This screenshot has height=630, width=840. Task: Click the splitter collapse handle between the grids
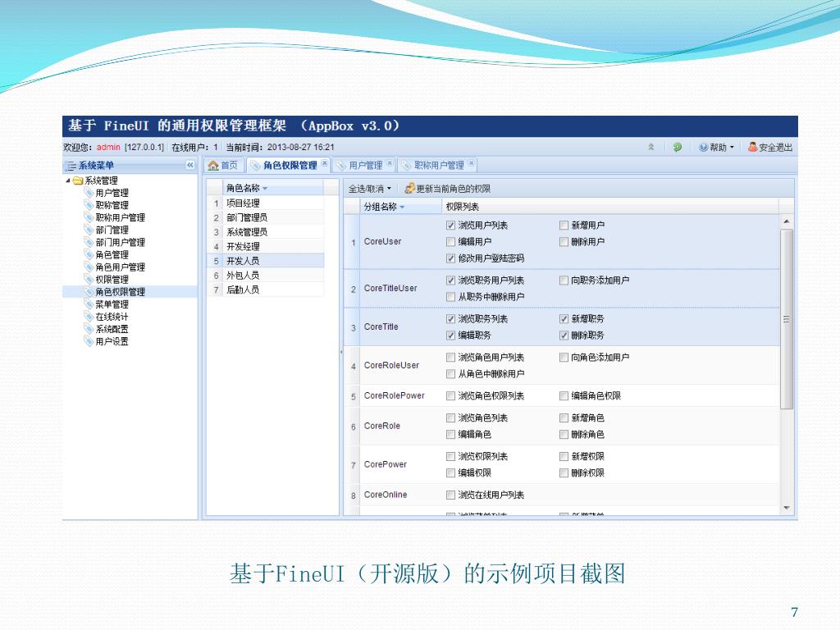click(341, 352)
